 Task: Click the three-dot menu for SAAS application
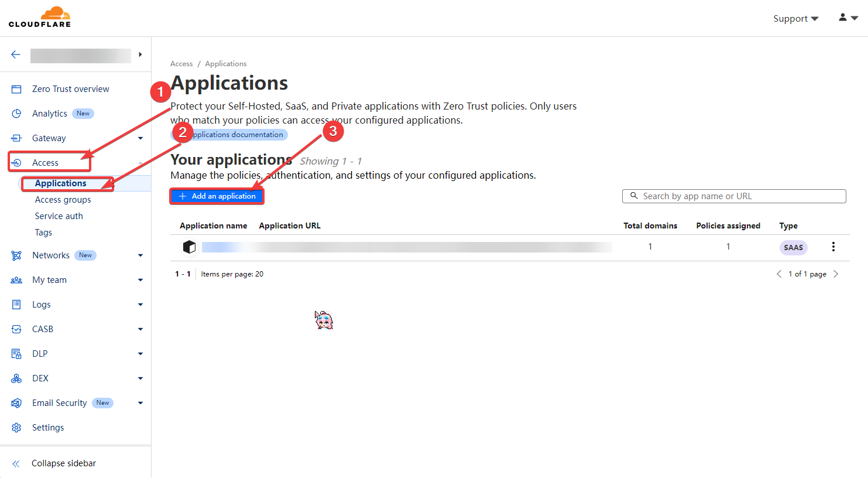833,247
